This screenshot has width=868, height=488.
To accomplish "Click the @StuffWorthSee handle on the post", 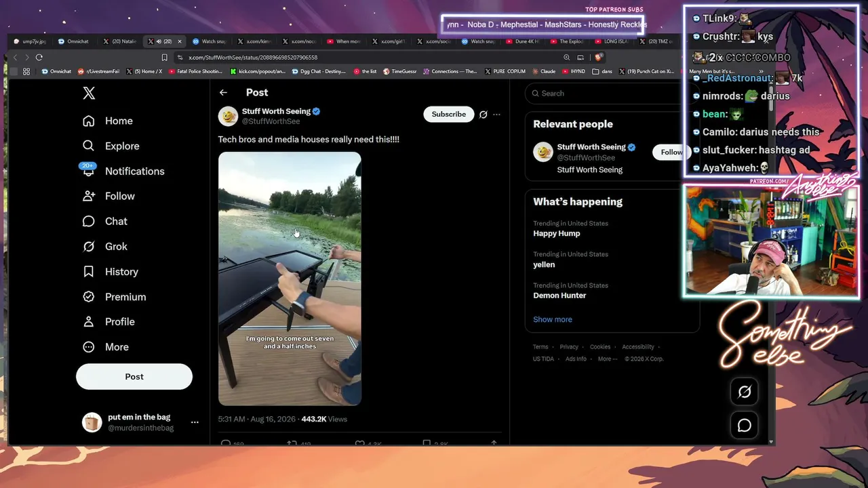I will (x=271, y=121).
